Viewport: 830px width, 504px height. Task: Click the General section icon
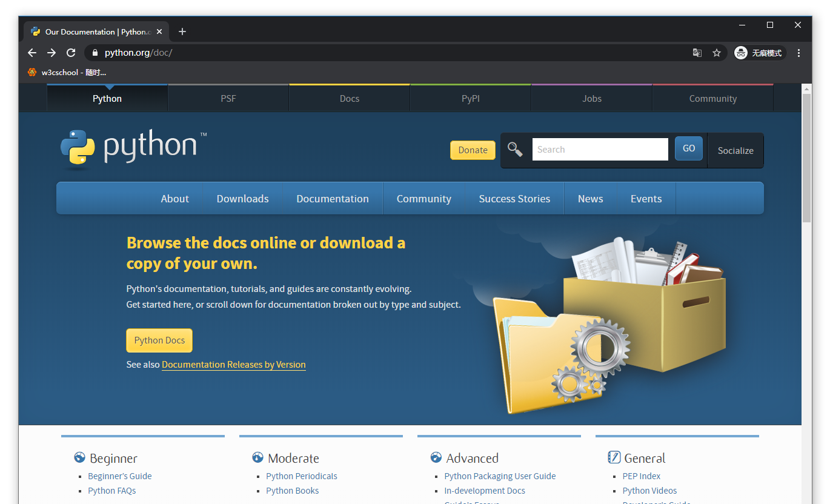(614, 457)
